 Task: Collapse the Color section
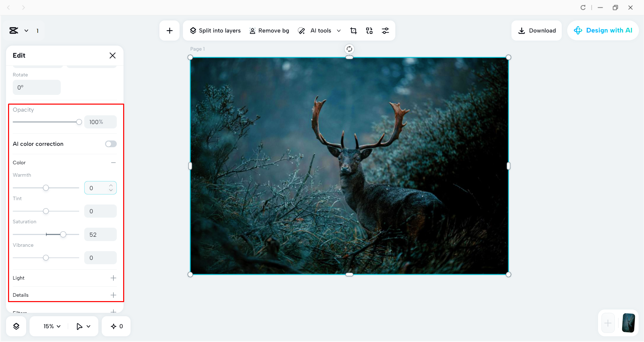point(113,163)
